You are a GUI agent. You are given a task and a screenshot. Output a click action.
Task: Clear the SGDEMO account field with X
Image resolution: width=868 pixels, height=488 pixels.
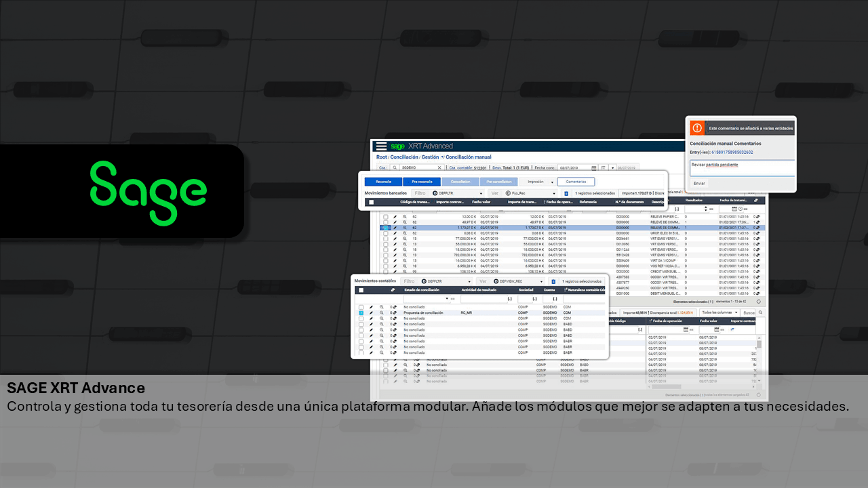coord(439,167)
